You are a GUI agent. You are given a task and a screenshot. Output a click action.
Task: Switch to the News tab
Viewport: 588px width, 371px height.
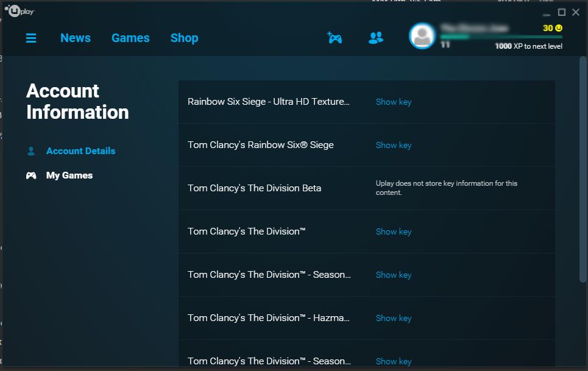point(76,38)
